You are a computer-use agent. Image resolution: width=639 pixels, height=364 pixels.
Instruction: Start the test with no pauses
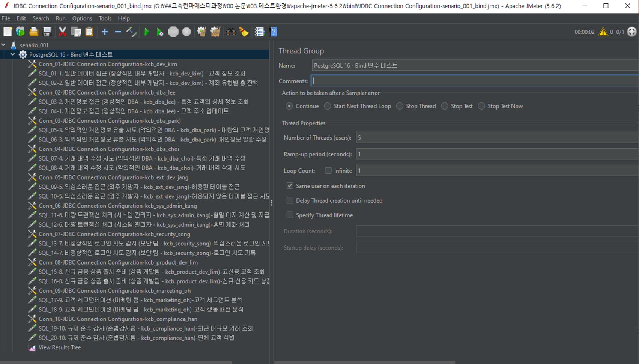pos(160,32)
